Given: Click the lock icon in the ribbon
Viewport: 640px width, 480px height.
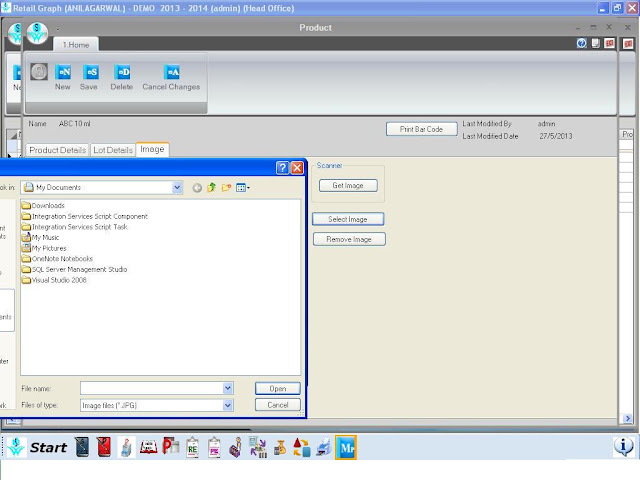Looking at the screenshot, I should coord(39,72).
